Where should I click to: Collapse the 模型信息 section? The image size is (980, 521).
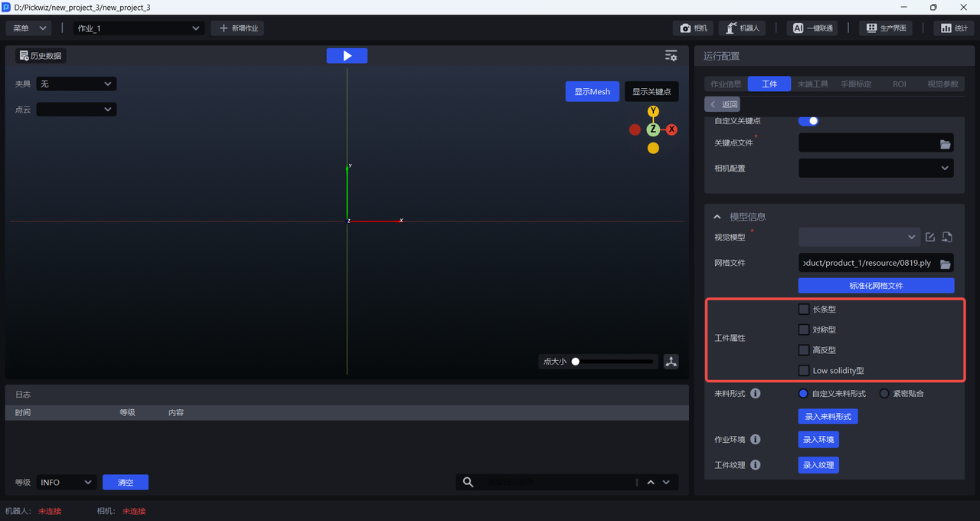717,217
